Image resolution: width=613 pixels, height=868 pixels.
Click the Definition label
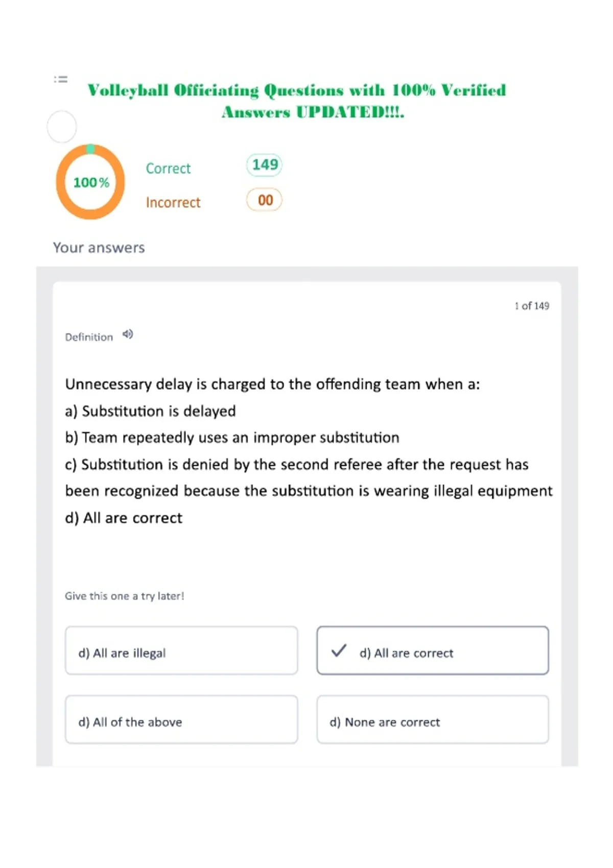point(89,337)
